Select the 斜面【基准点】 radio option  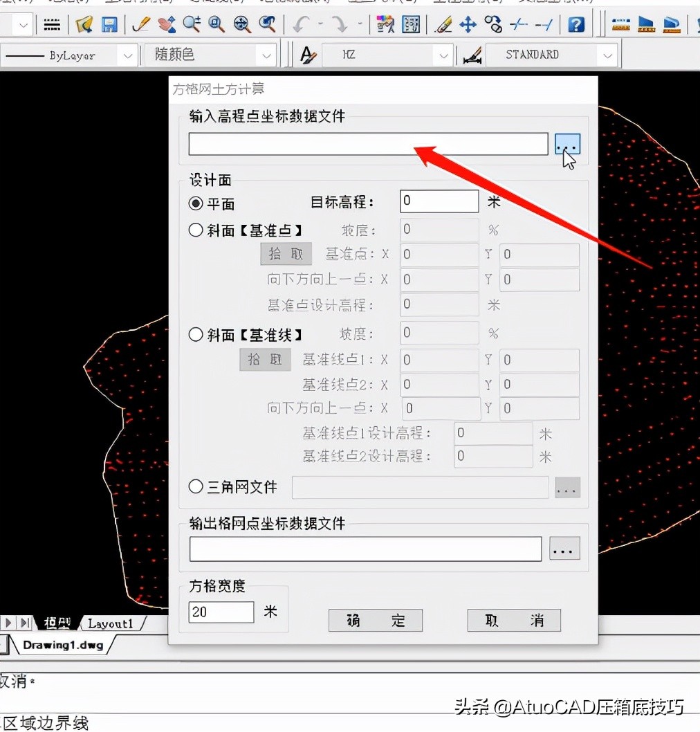(x=196, y=230)
